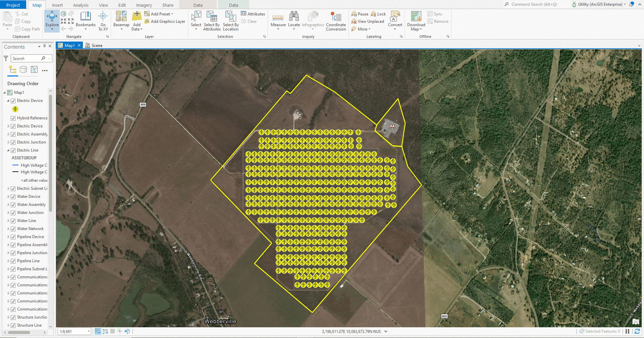The height and width of the screenshot is (338, 644).
Task: Click the north arrow corrections icon
Action: coord(127,331)
